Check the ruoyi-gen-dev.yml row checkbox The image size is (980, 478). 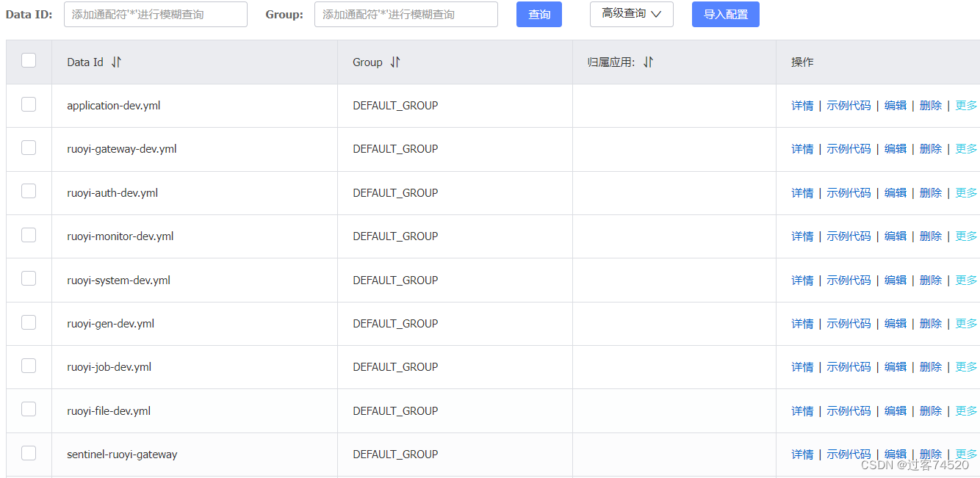tap(29, 322)
